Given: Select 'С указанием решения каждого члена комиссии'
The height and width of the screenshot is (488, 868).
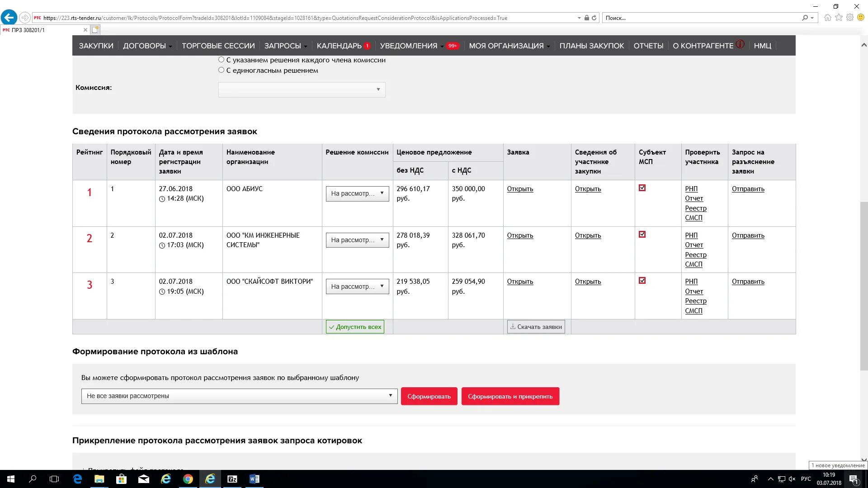Looking at the screenshot, I should 221,60.
